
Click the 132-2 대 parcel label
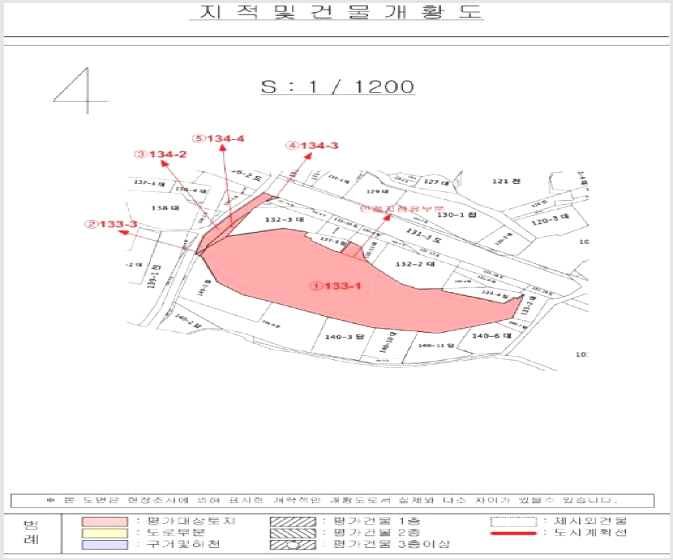click(415, 264)
